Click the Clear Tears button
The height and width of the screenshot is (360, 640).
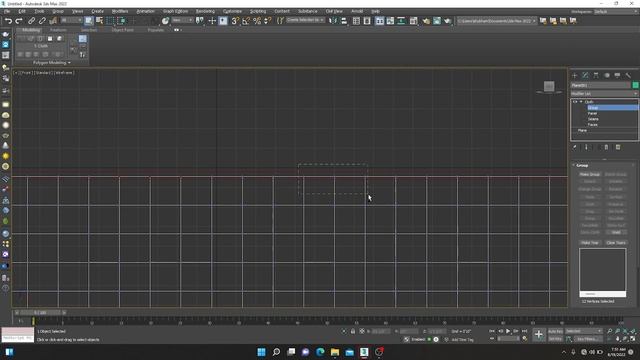[616, 243]
